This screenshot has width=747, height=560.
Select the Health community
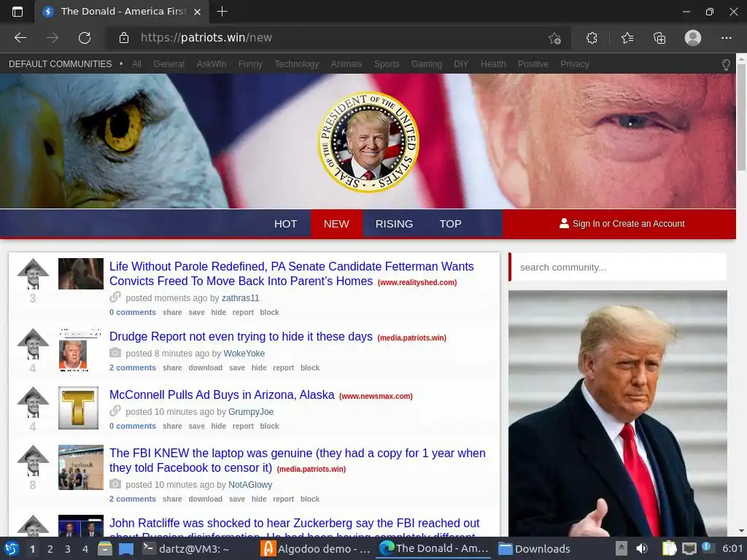point(493,64)
